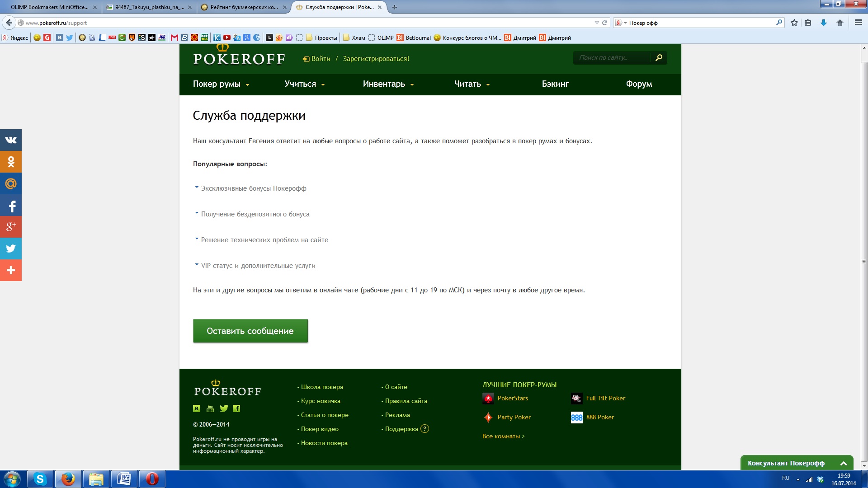
Task: Share page via Google+ sidebar icon
Action: click(11, 227)
